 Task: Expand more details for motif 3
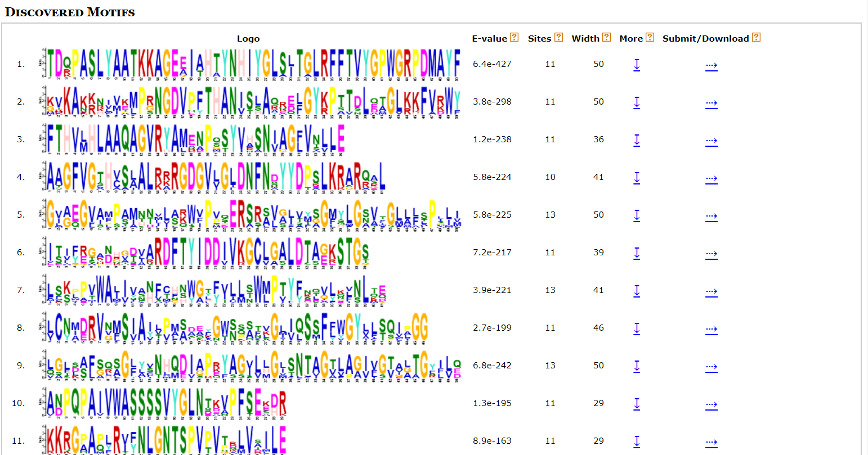(x=637, y=140)
